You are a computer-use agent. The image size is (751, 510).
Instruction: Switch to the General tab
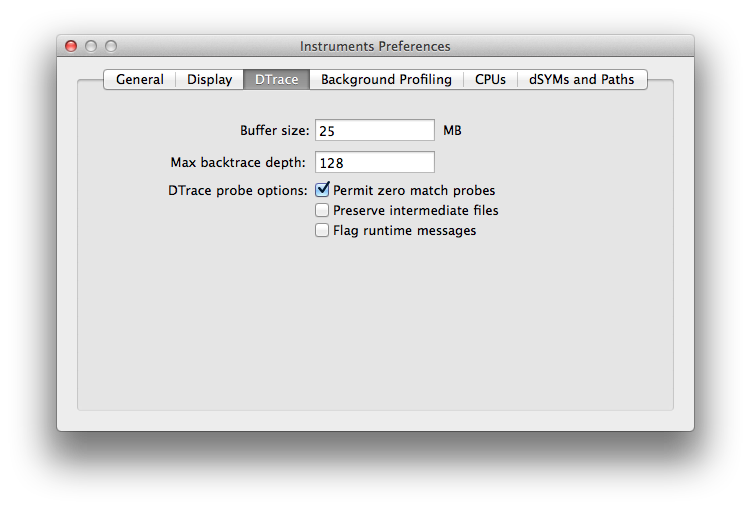(139, 79)
